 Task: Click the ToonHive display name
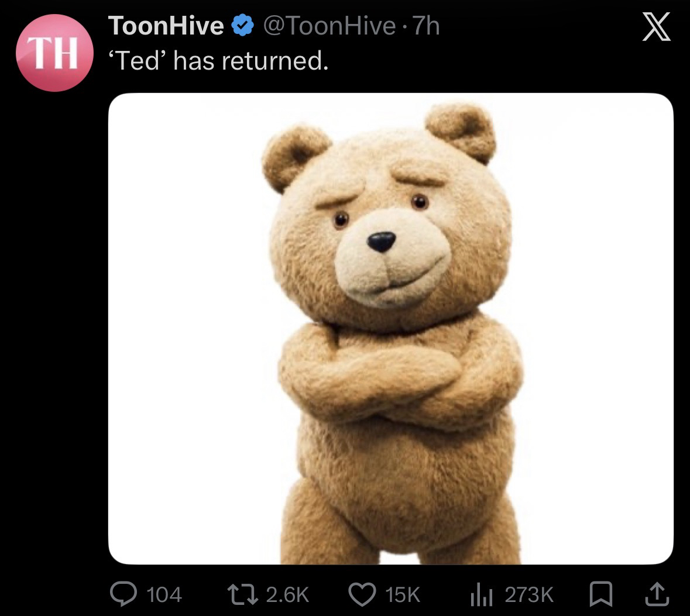[166, 25]
